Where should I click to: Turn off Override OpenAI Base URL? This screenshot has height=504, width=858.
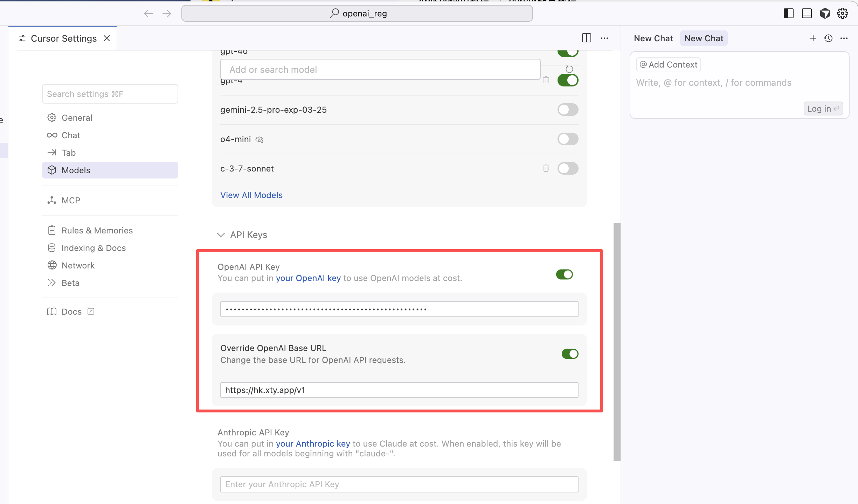(570, 353)
